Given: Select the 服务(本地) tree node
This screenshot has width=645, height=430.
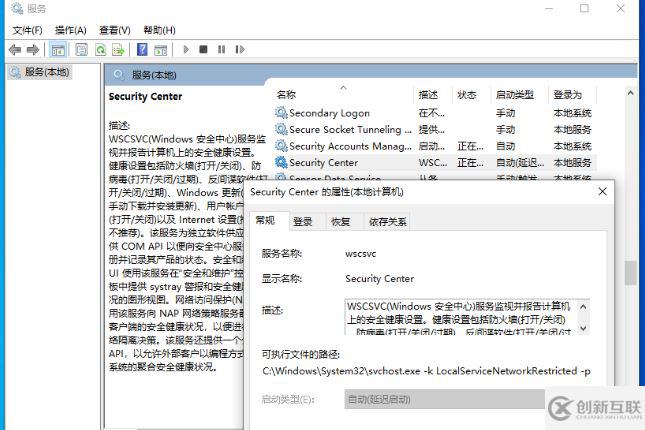Looking at the screenshot, I should (40, 72).
